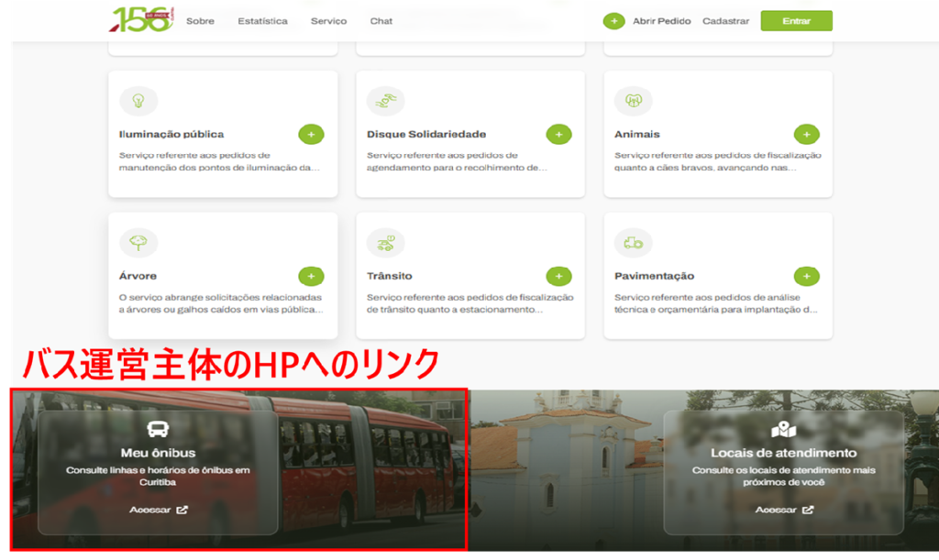Click the Animais category icon
This screenshot has height=560, width=939.
[633, 101]
